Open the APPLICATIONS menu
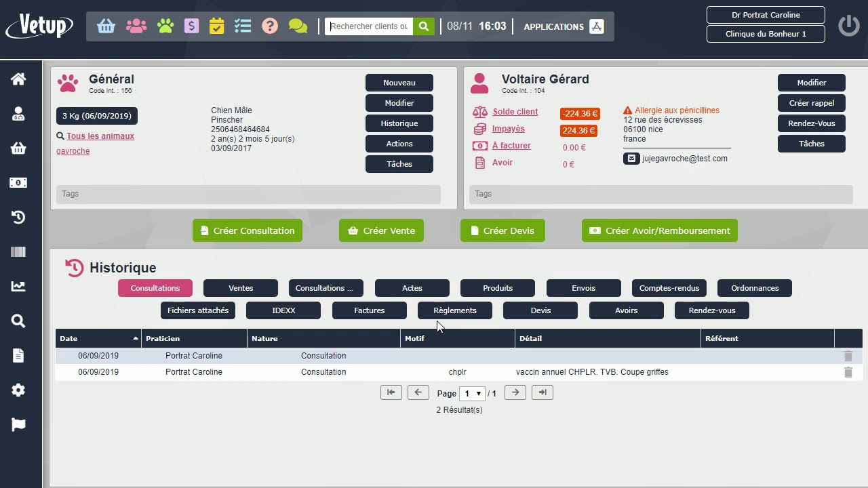Viewport: 868px width, 488px height. click(564, 26)
